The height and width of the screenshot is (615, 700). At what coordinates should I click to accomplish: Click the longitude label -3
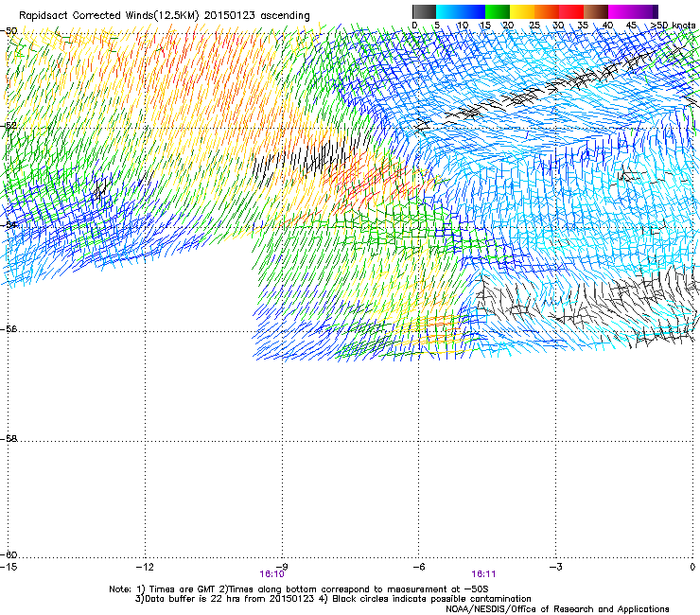pos(556,567)
